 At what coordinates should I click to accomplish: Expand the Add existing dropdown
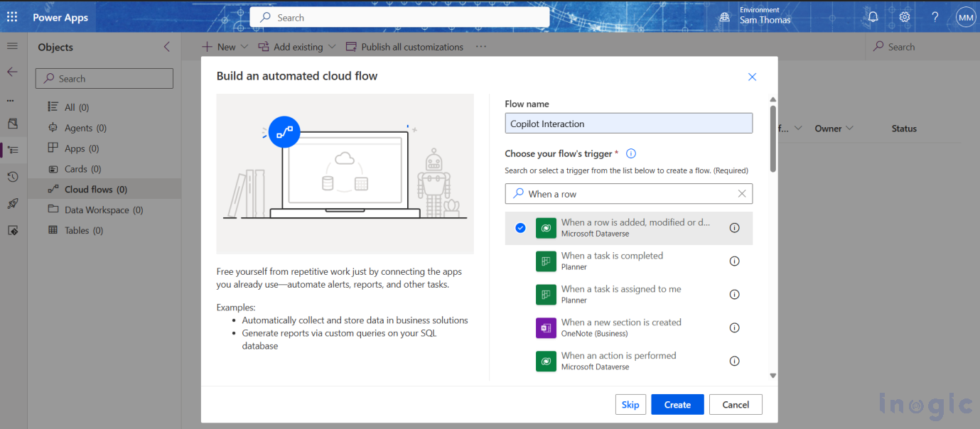pos(332,47)
